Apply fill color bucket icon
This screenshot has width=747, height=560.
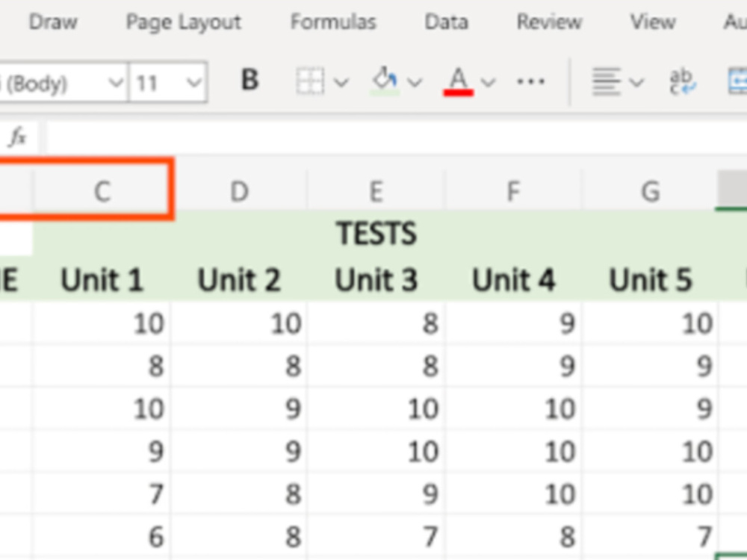(386, 81)
